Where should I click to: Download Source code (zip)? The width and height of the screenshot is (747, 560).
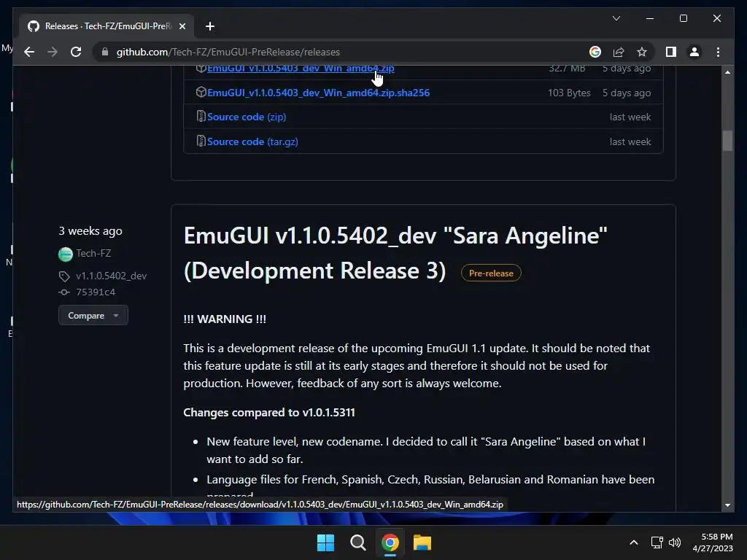(247, 117)
